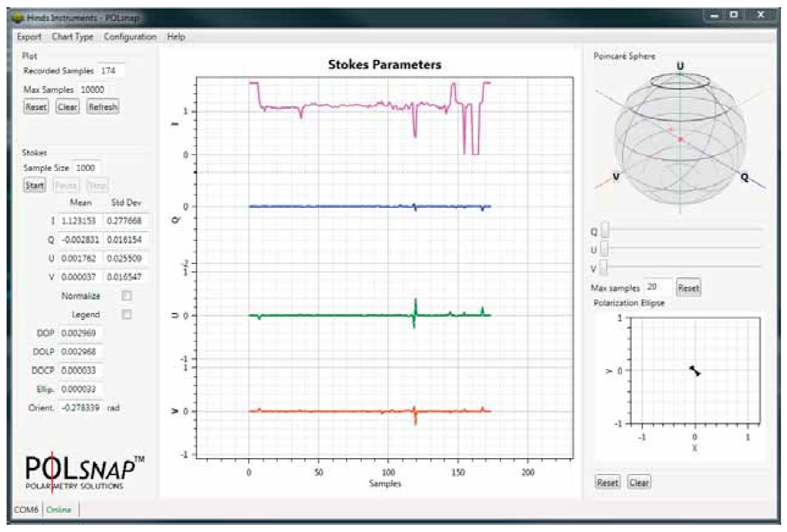Click Reset below the Polarization Ellipse
This screenshot has width=787, height=532.
[x=607, y=482]
